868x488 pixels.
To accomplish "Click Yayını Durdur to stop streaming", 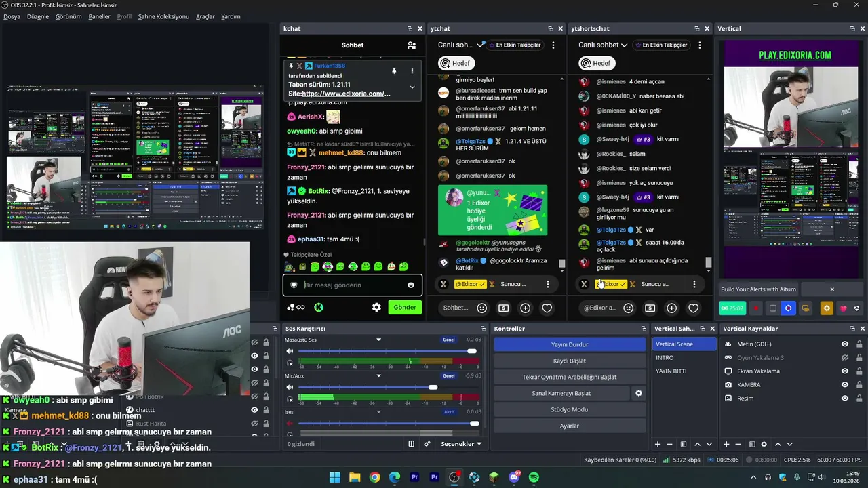I will 570,344.
